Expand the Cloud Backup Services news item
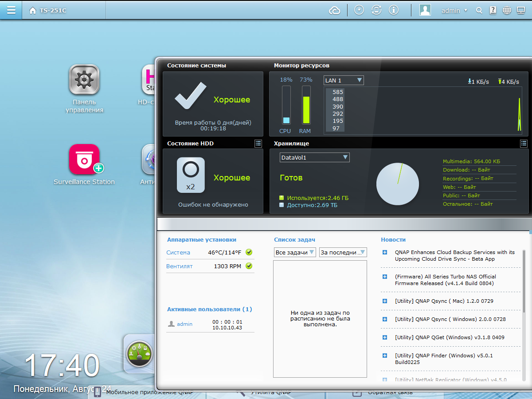The width and height of the screenshot is (532, 399). (385, 252)
